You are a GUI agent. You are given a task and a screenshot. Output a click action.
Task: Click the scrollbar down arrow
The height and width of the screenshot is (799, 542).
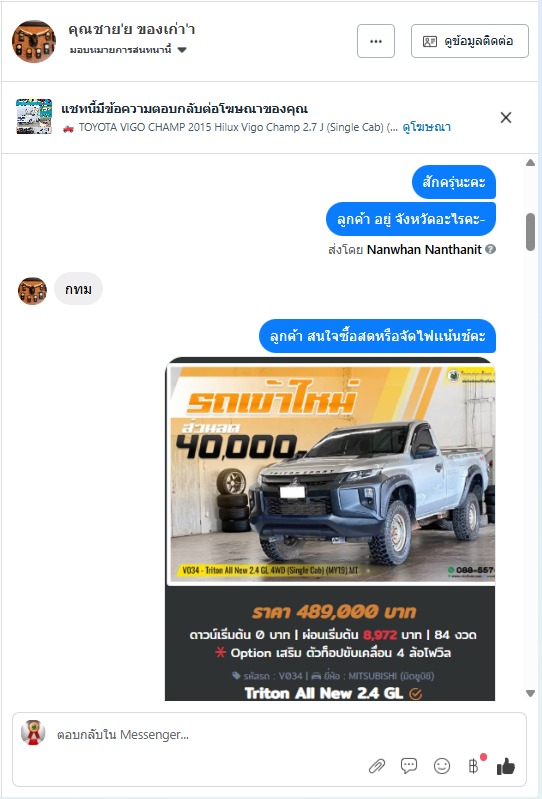click(x=530, y=693)
